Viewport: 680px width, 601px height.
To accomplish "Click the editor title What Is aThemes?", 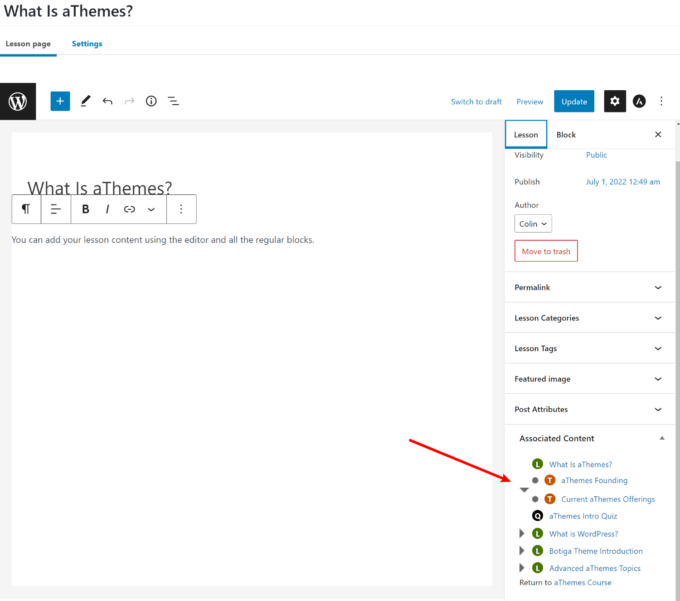I will (100, 188).
